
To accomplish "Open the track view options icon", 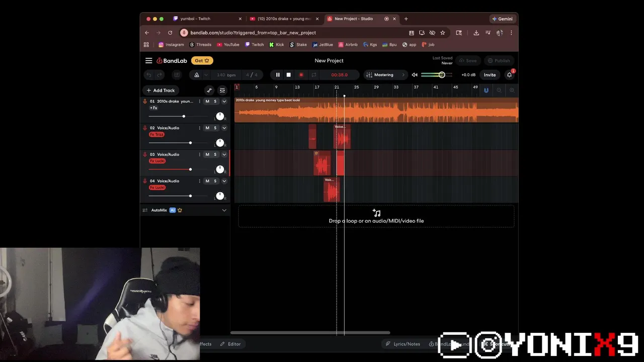I will (x=222, y=90).
